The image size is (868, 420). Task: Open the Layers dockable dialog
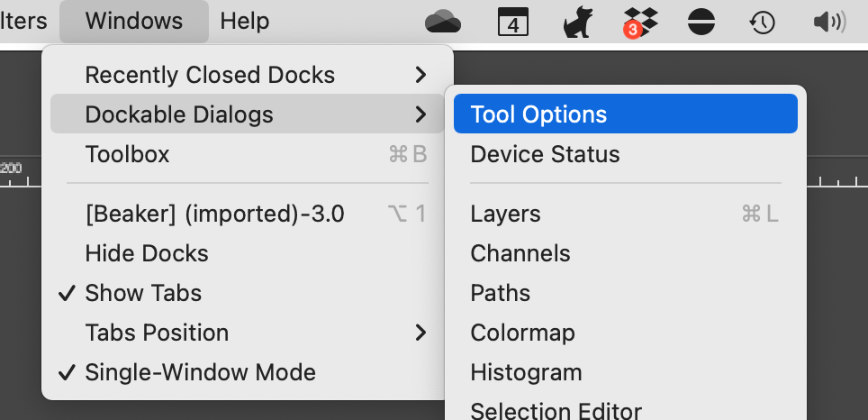tap(505, 214)
